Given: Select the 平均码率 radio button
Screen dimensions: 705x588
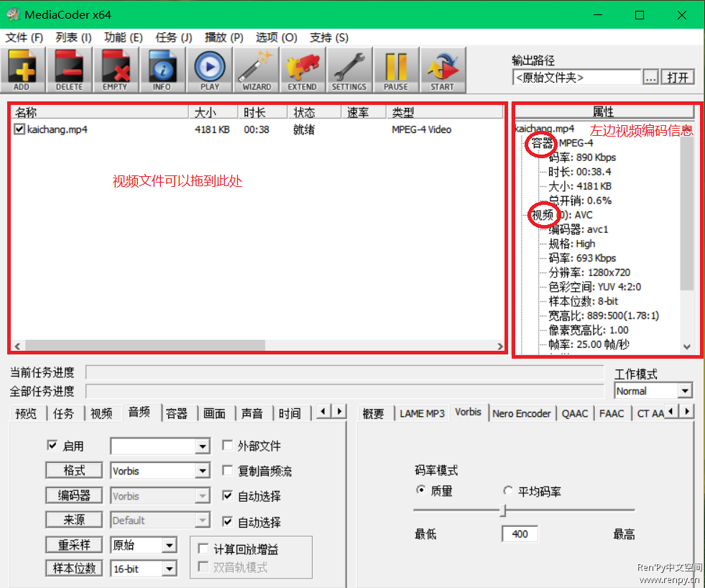Looking at the screenshot, I should click(x=508, y=491).
